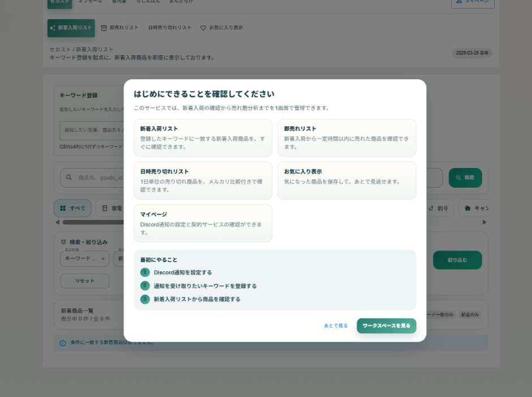Select the すべて category grid icon
Screen dimensions: 532x397
pos(63,208)
